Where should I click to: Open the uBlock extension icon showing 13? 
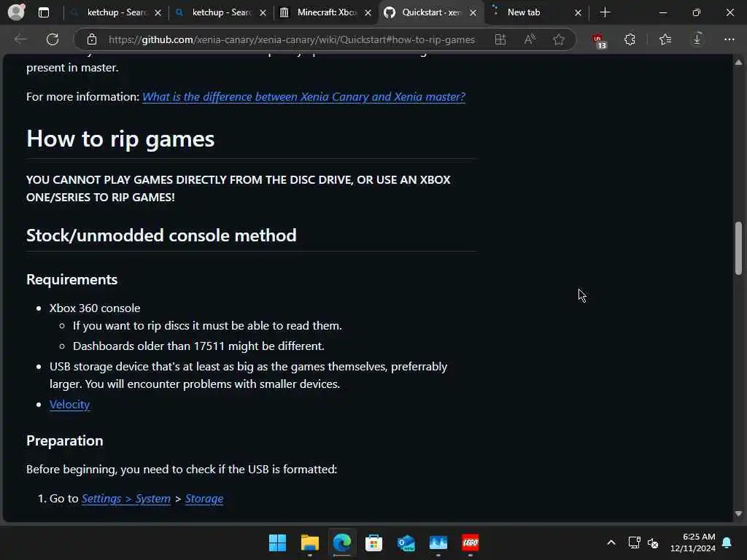coord(600,41)
